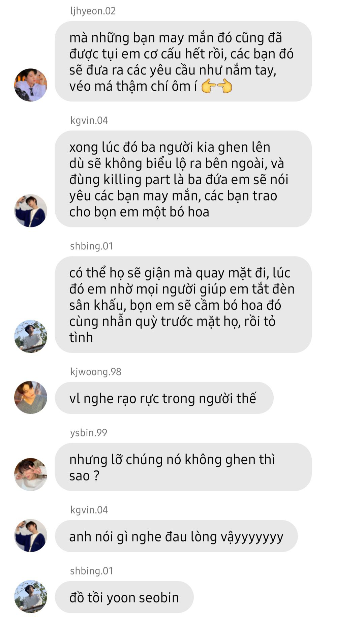Open ysbin.99's profile avatar
The image size is (364, 617).
pyautogui.click(x=31, y=474)
